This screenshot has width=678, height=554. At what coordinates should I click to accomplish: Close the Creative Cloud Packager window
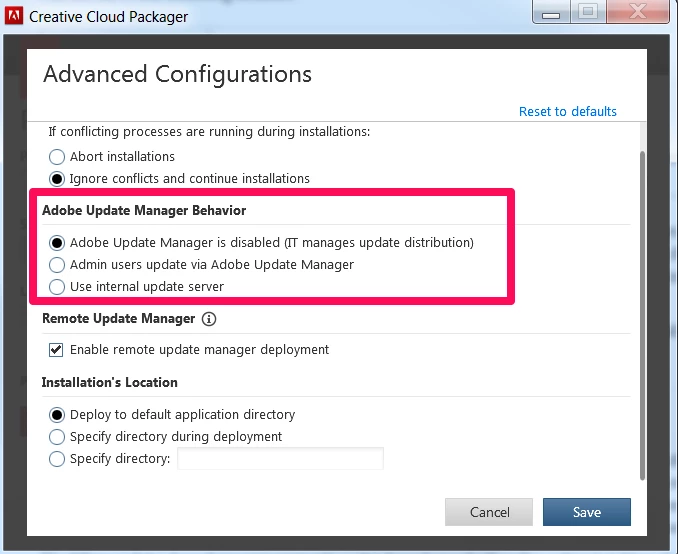tap(638, 12)
